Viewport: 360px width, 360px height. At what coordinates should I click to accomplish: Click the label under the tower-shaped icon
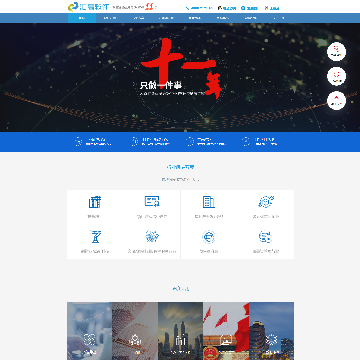[x=95, y=251]
